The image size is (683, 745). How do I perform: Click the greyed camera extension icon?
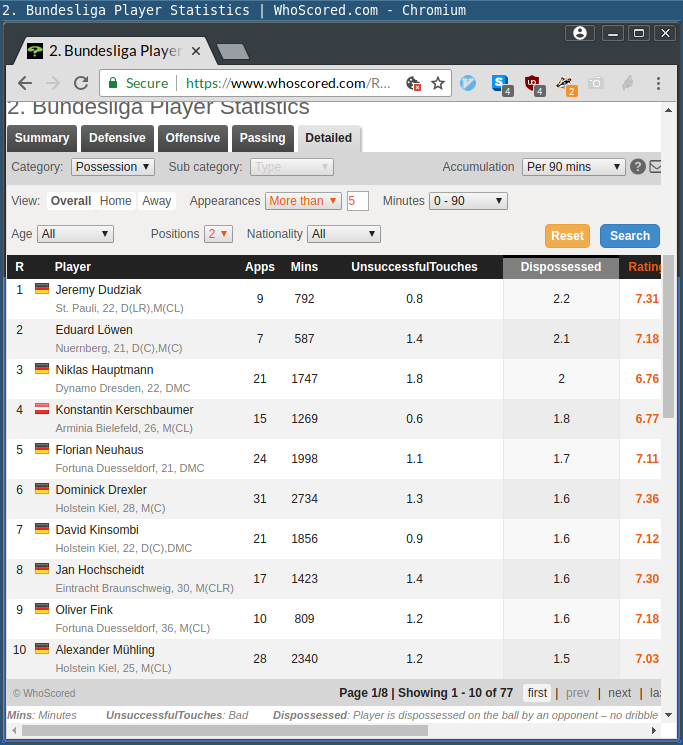[x=595, y=84]
